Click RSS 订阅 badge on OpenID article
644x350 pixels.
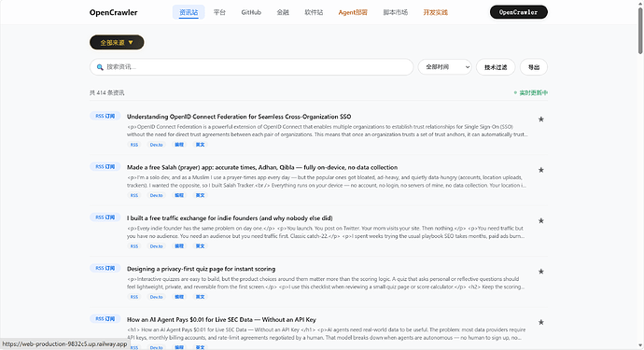click(x=105, y=117)
